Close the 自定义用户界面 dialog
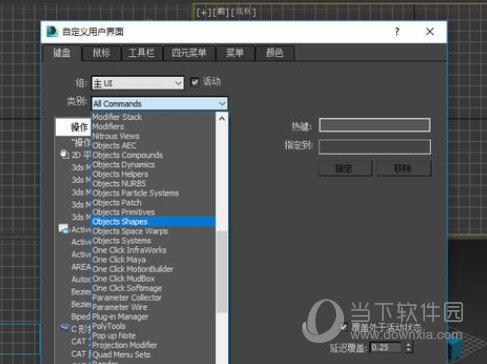 point(430,32)
